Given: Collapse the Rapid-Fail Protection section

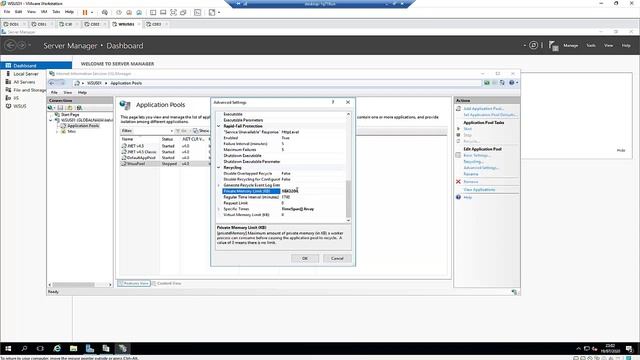Looking at the screenshot, I should click(219, 126).
